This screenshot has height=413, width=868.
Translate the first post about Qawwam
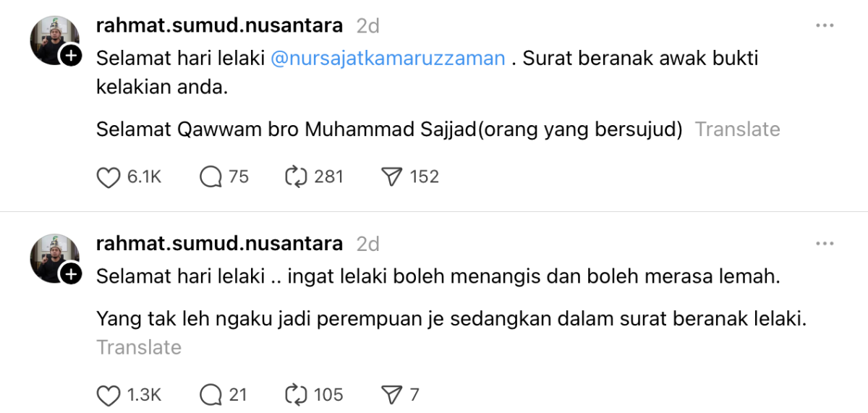coord(737,129)
